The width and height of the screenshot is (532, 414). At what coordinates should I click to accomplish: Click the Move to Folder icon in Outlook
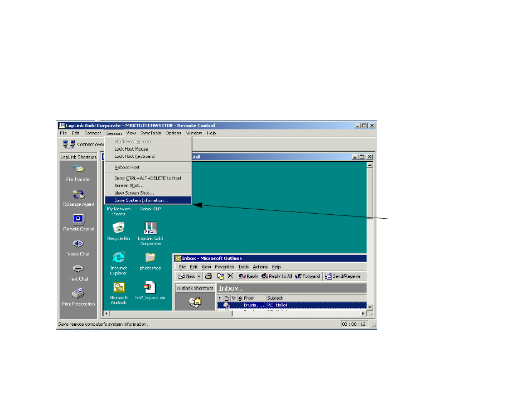(220, 276)
